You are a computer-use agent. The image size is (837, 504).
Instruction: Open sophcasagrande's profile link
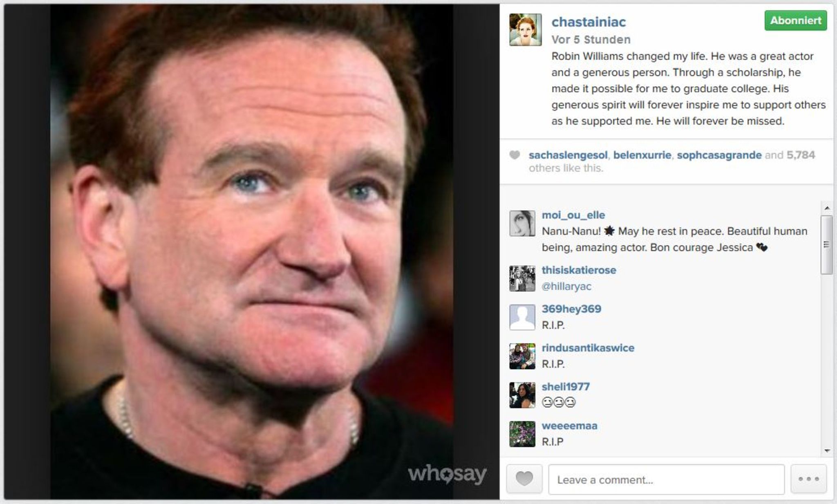pyautogui.click(x=719, y=155)
